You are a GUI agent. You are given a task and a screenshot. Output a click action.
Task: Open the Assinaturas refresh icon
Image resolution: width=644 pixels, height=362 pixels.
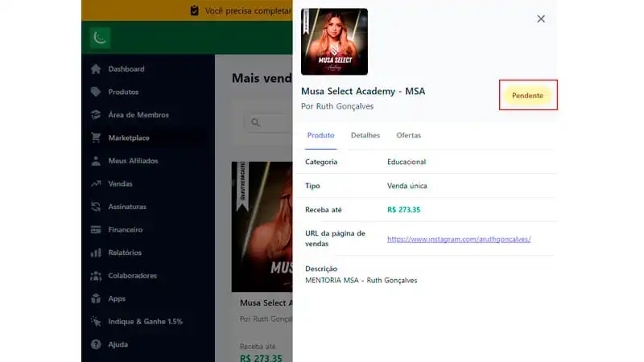96,207
